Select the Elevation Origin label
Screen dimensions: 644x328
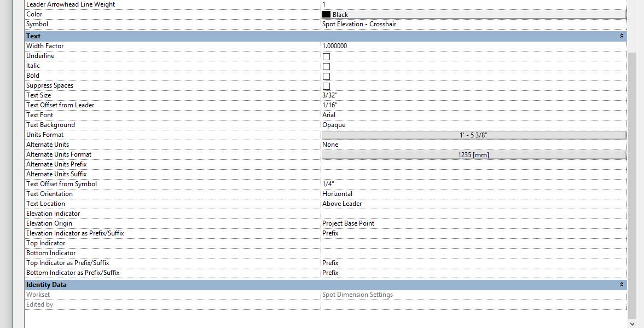(x=49, y=223)
